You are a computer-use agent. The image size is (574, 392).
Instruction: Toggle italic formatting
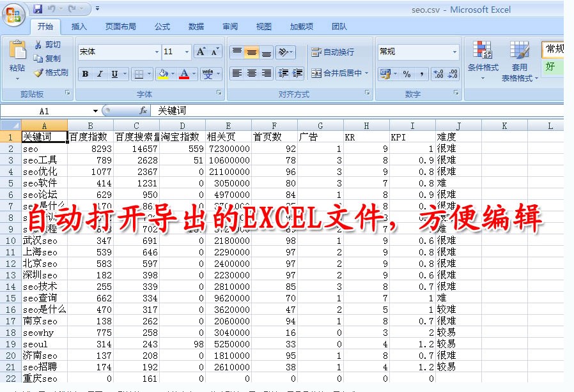(x=100, y=74)
